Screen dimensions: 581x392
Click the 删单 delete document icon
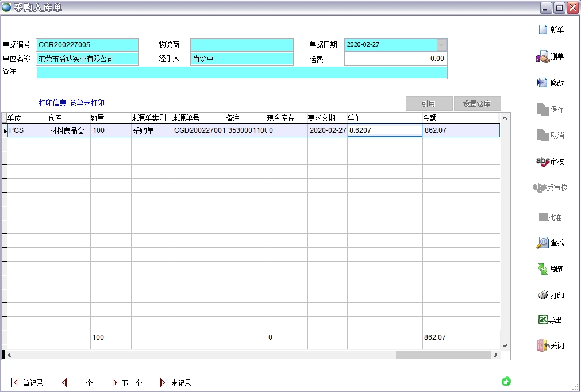point(551,56)
